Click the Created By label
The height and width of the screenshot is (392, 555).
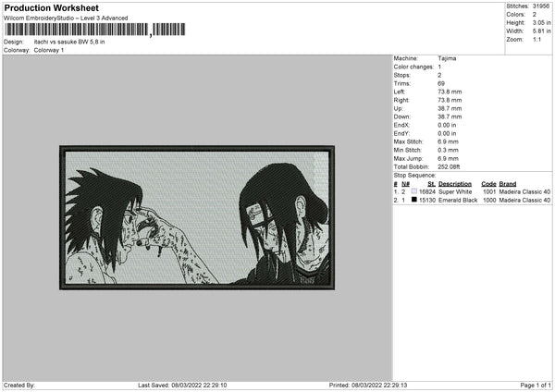click(19, 386)
